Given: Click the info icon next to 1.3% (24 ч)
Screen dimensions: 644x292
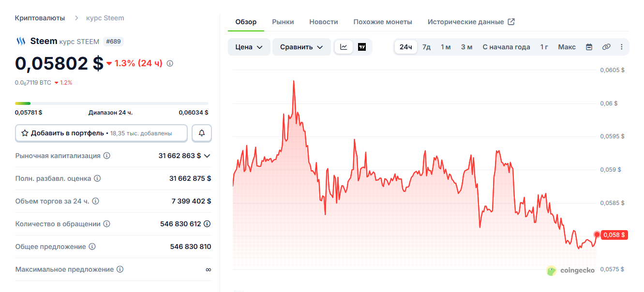Looking at the screenshot, I should click(170, 63).
